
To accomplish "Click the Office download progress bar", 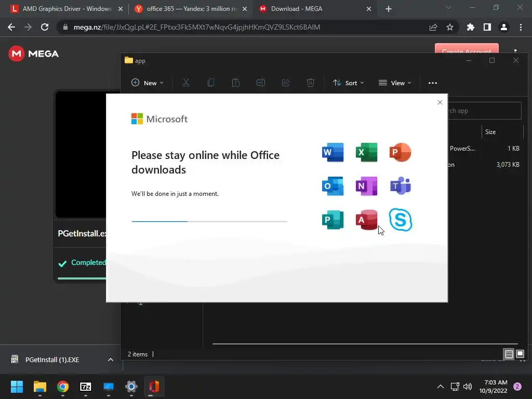I will [209, 221].
